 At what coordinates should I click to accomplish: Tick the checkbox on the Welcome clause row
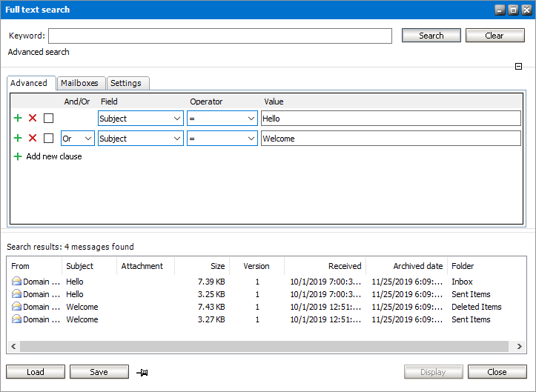click(48, 138)
